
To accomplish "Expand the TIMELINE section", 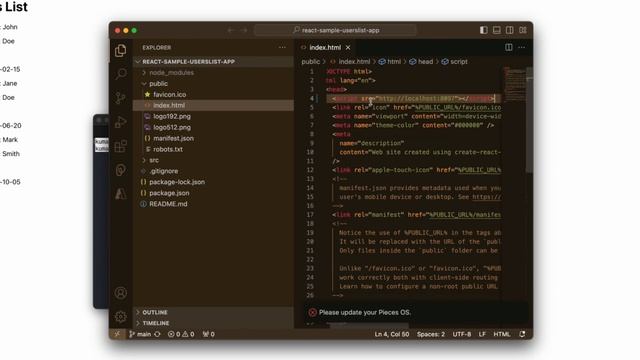I will pyautogui.click(x=213, y=323).
